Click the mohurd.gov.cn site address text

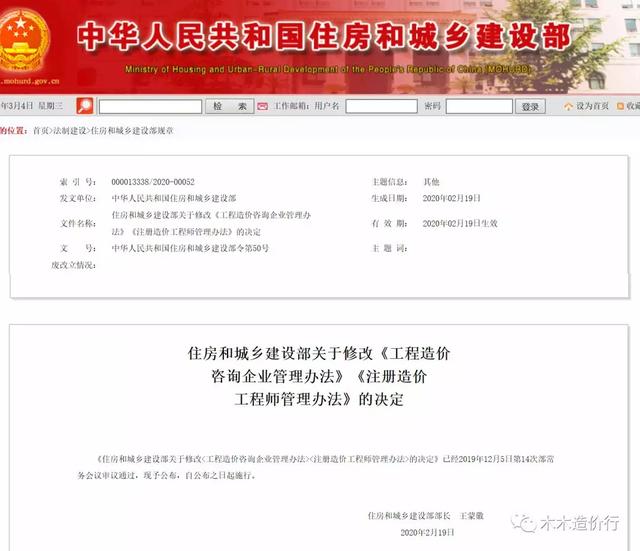[30, 81]
